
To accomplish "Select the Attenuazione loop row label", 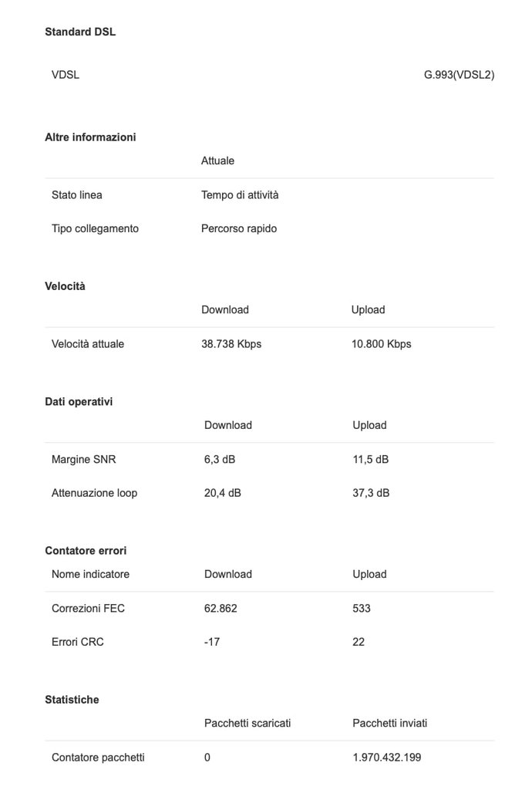I will coord(94,493).
